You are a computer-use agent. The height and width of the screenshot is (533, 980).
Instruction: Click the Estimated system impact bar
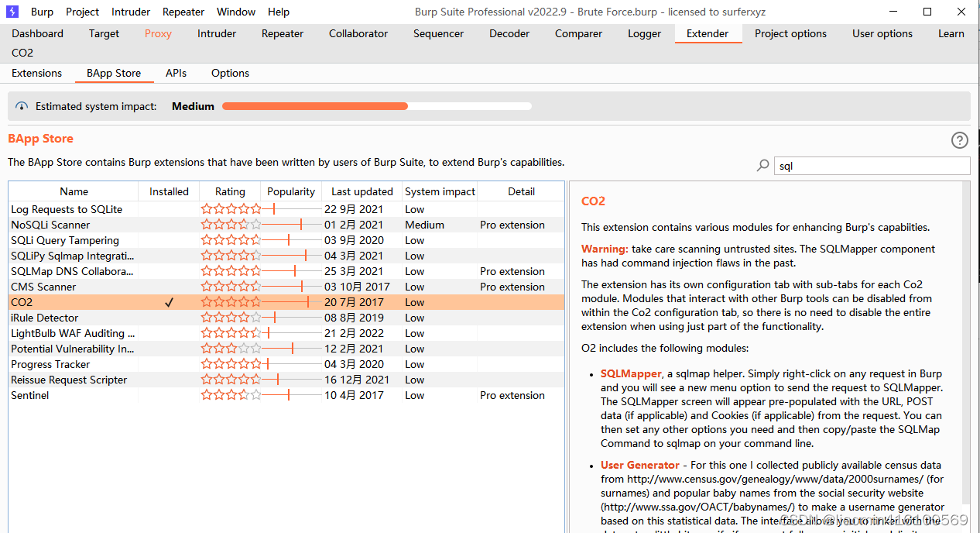tap(377, 106)
